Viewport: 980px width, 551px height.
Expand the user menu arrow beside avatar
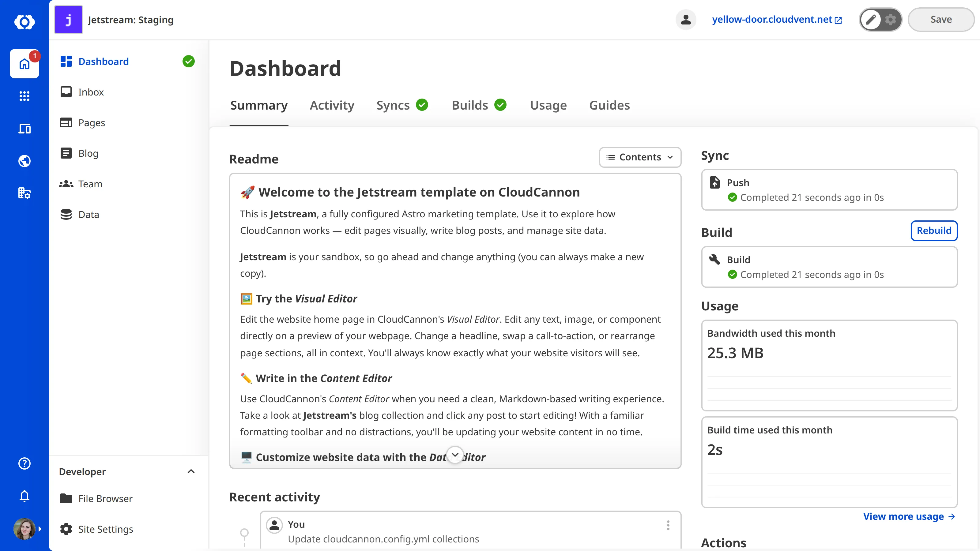click(x=40, y=529)
